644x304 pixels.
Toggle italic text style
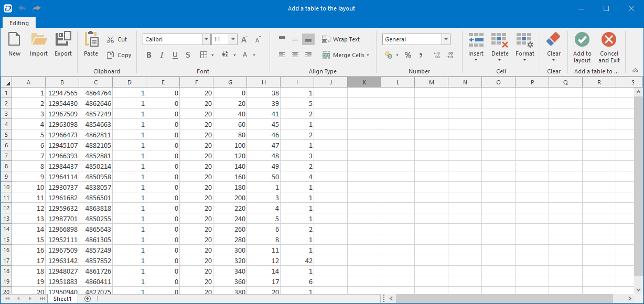(162, 55)
